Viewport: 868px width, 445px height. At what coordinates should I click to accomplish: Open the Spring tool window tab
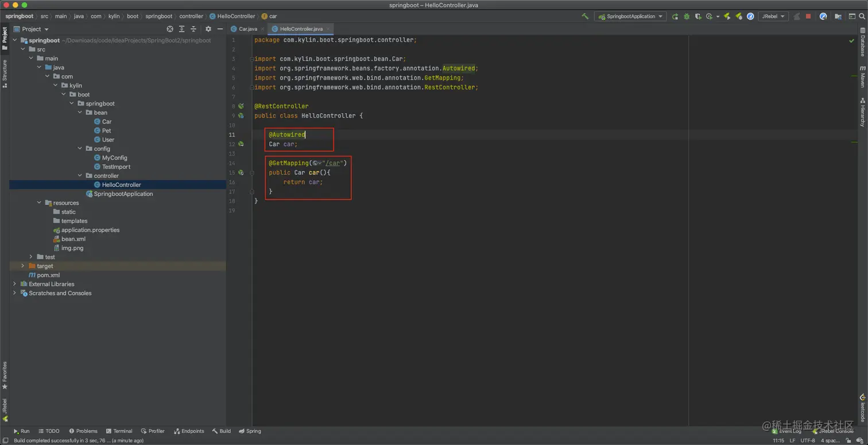250,431
